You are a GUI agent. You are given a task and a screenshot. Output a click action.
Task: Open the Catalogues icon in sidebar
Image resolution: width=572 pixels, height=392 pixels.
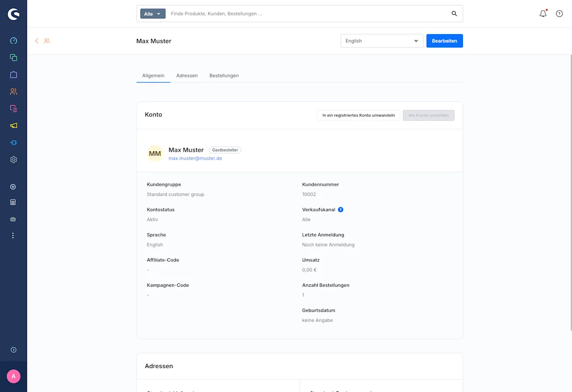point(13,58)
